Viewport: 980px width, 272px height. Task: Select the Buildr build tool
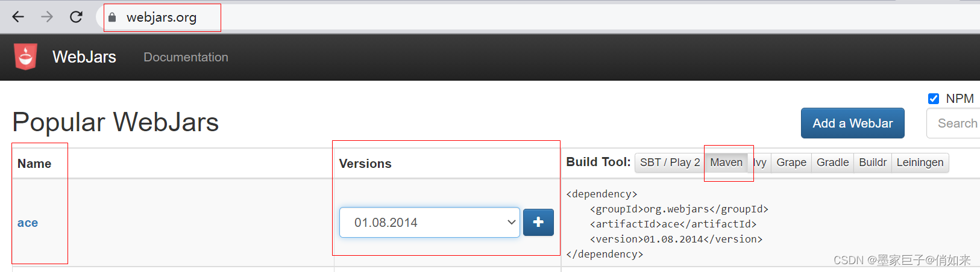tap(872, 162)
